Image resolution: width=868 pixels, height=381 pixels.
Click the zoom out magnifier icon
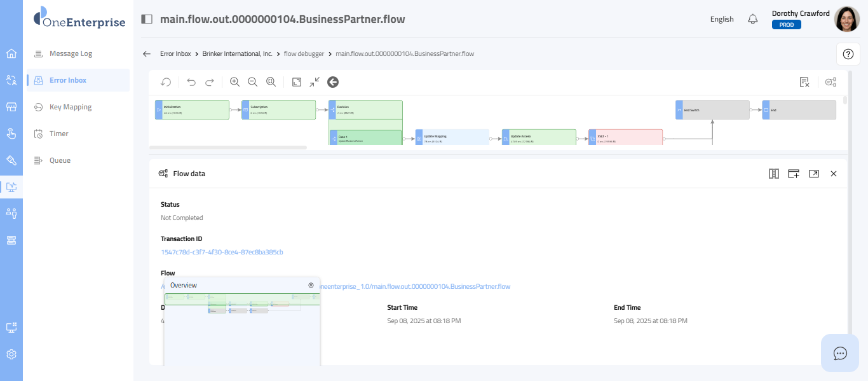tap(252, 82)
